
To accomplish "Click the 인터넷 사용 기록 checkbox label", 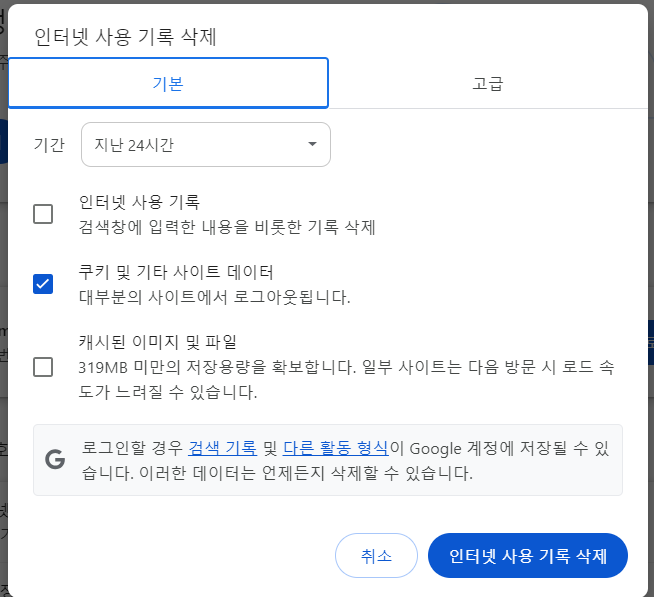I will [139, 202].
